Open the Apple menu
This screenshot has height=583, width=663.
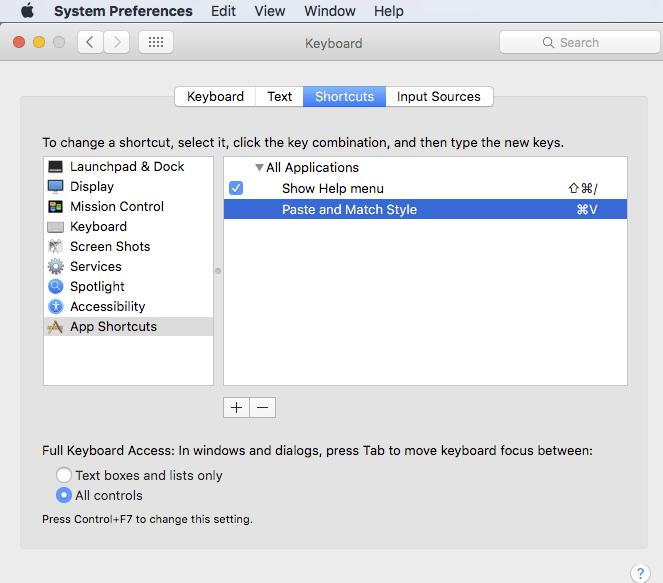[27, 11]
